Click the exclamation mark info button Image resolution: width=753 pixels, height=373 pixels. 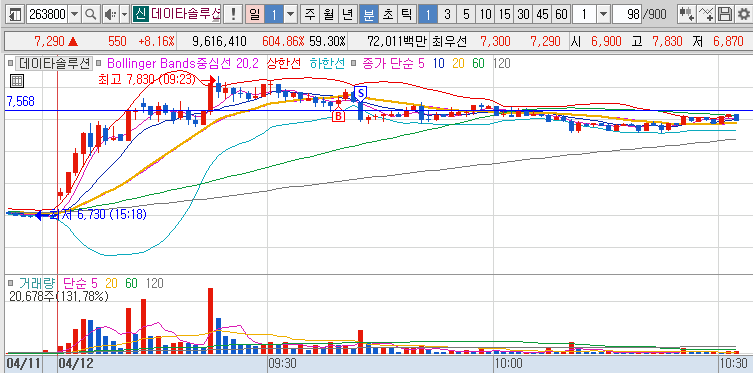point(233,14)
